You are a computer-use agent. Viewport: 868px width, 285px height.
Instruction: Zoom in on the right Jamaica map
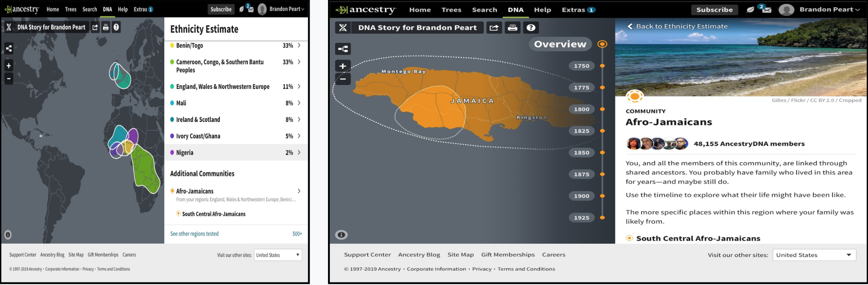tap(343, 66)
